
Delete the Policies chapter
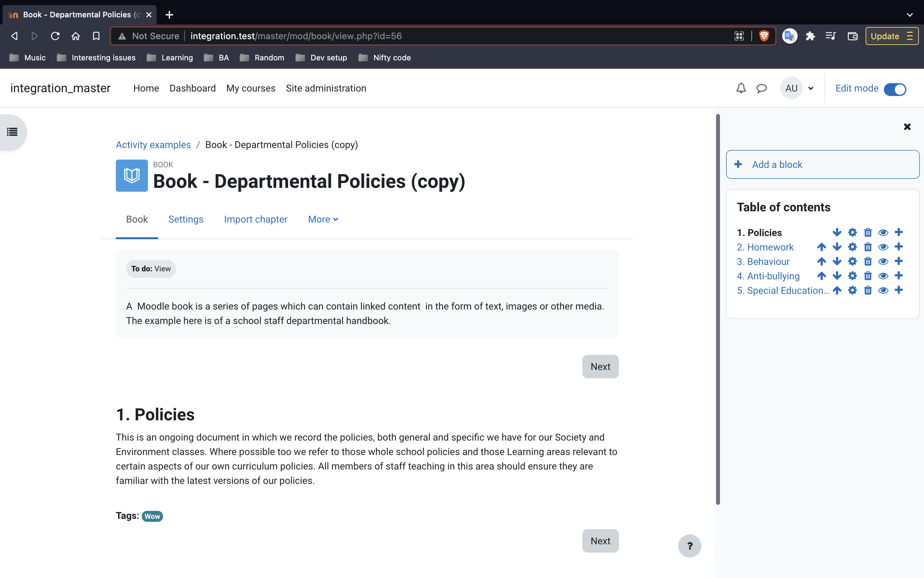(x=868, y=232)
